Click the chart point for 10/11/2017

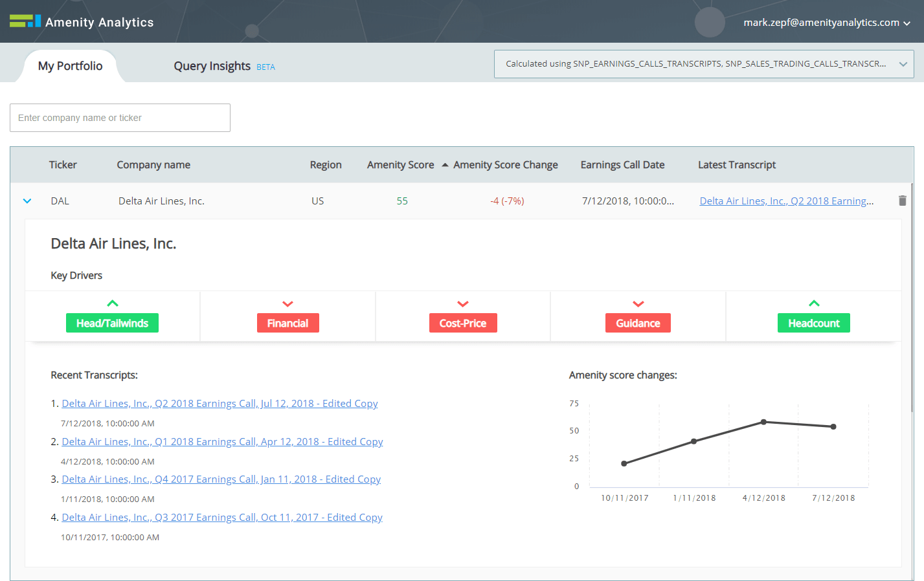click(x=624, y=463)
